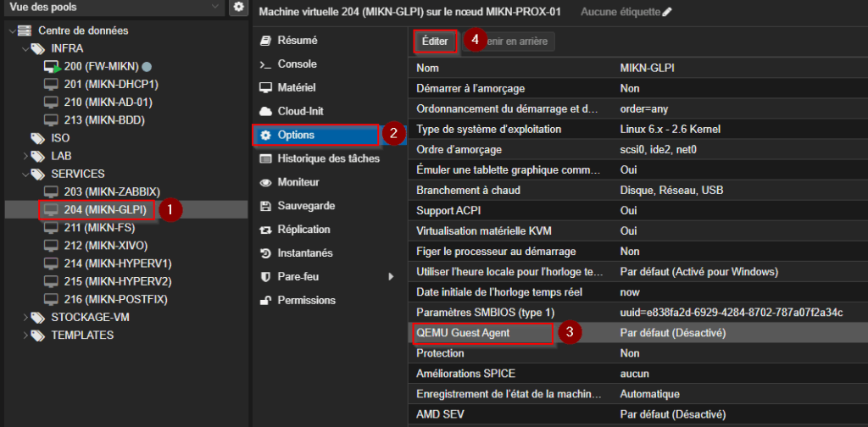The width and height of the screenshot is (868, 427).
Task: Click the monitor icon of 215 (MIKN-HYPERV2)
Action: (x=51, y=281)
